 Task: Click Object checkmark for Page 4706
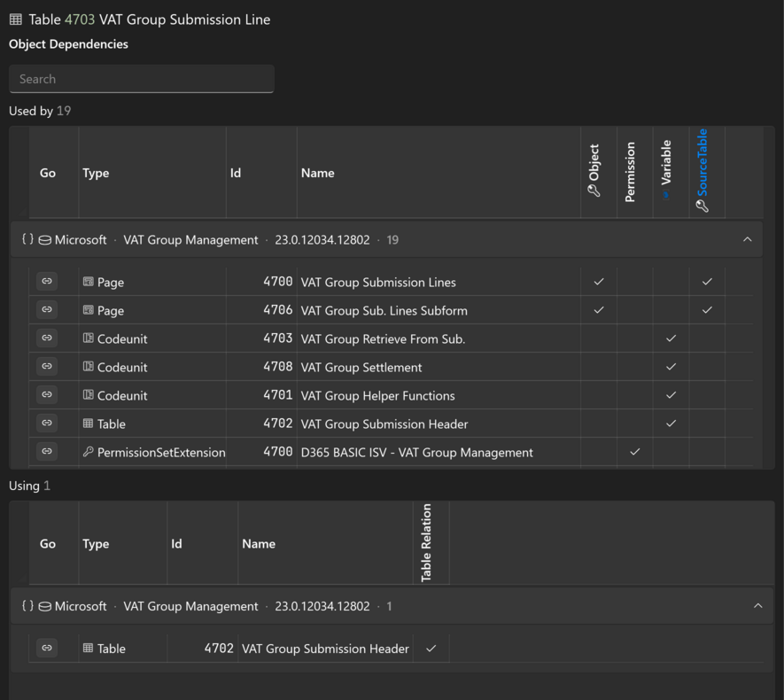pos(599,310)
